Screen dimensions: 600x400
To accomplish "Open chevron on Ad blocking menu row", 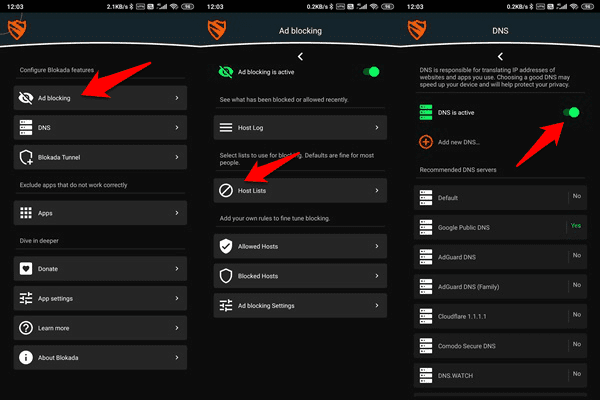I will click(x=177, y=98).
